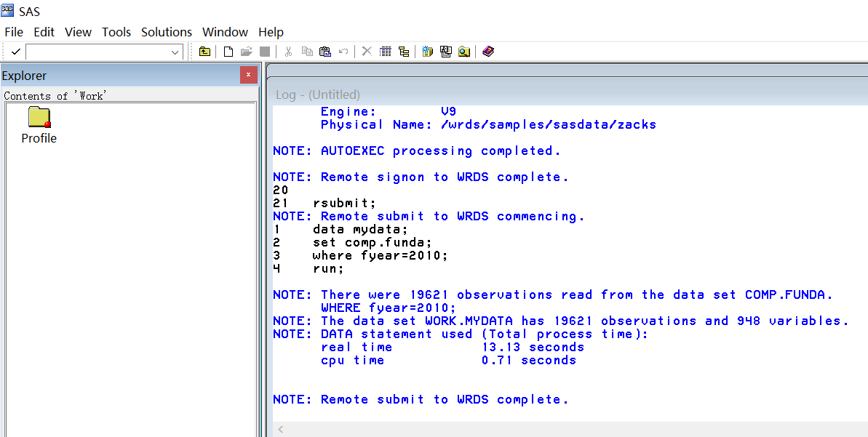Click 'Remote signon to WRDS complete' note

pyautogui.click(x=421, y=177)
